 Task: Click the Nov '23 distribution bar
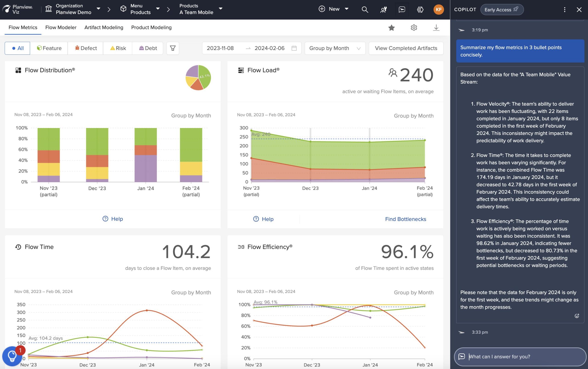[49, 155]
